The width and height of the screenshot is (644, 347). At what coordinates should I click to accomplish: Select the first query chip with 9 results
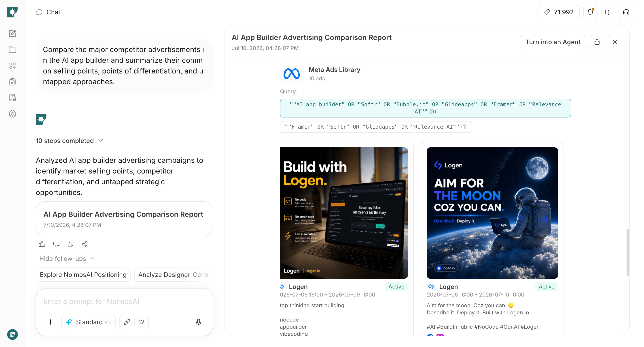point(425,108)
